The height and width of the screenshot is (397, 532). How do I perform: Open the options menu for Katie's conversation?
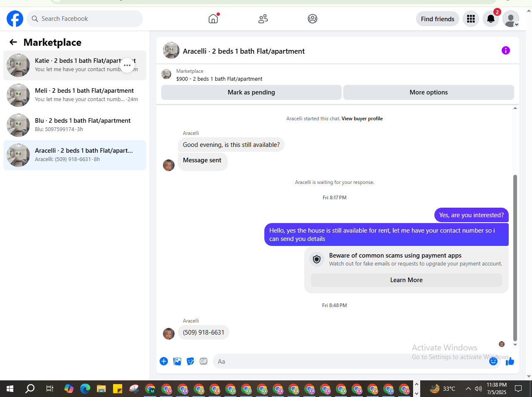tap(127, 65)
